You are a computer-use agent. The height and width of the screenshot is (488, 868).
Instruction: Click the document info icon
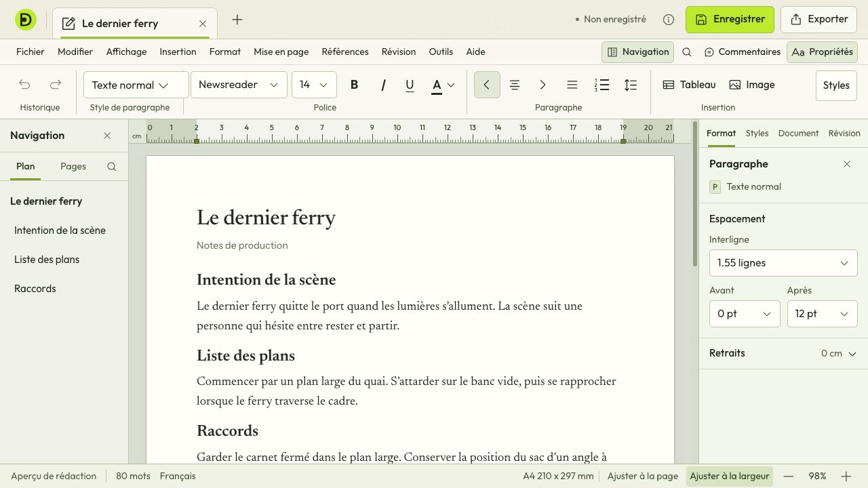(669, 20)
